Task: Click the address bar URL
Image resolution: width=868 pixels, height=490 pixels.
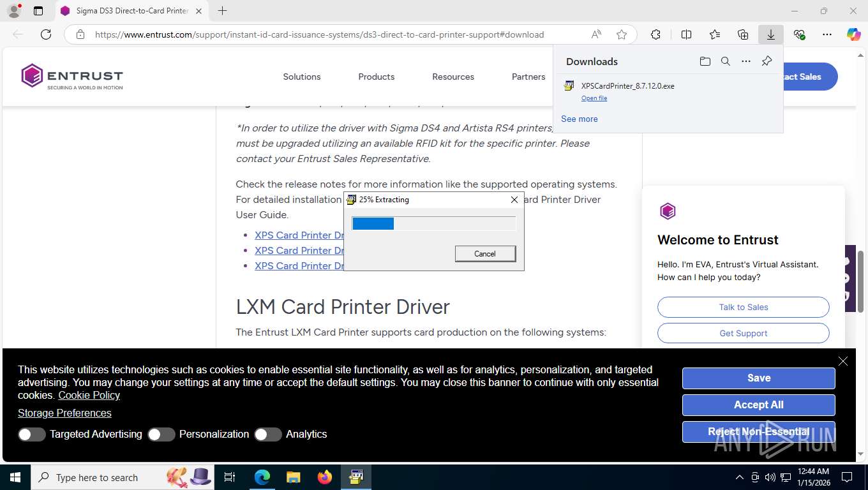Action: [x=319, y=34]
